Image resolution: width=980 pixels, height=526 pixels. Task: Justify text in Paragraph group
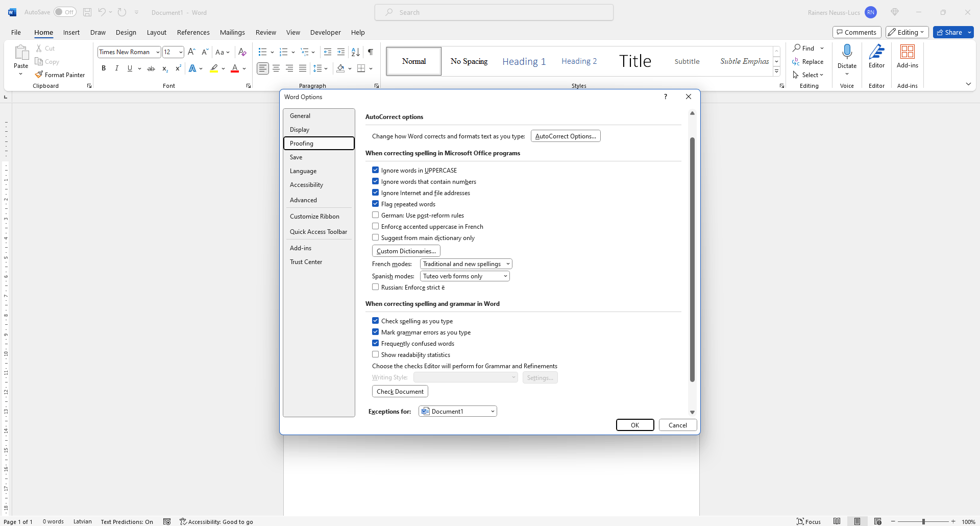point(303,68)
